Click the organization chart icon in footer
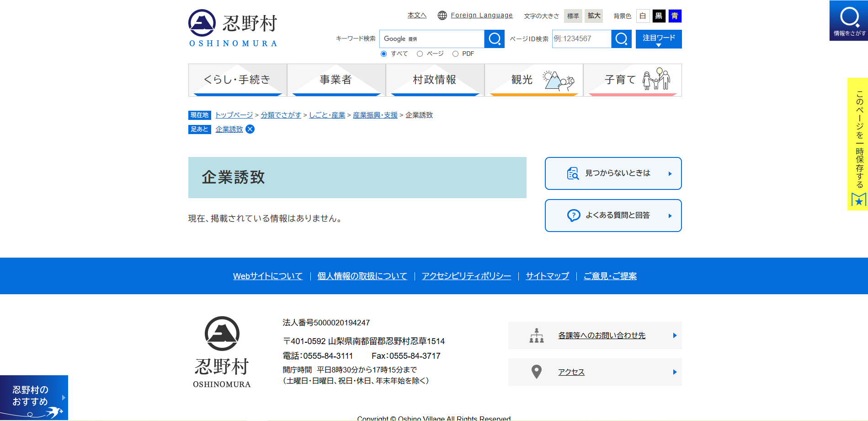This screenshot has width=868, height=421. [537, 335]
